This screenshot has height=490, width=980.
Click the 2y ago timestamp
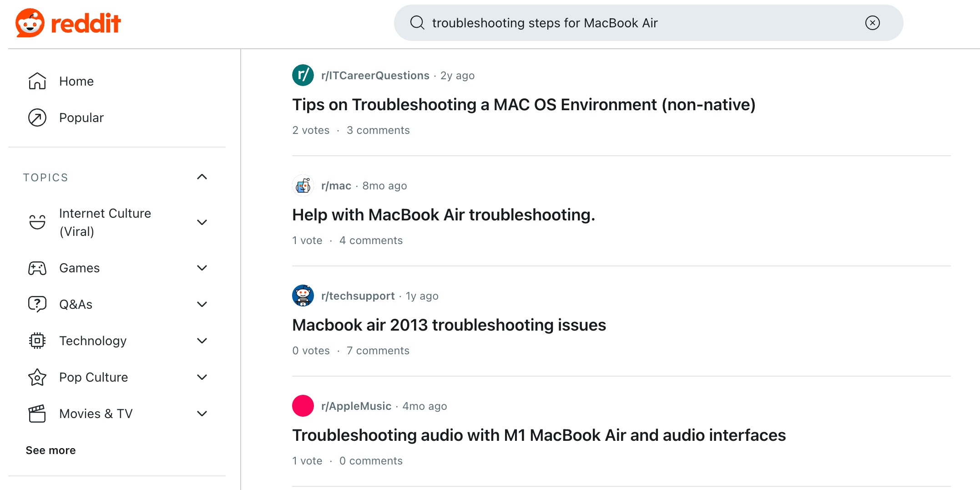click(x=457, y=76)
